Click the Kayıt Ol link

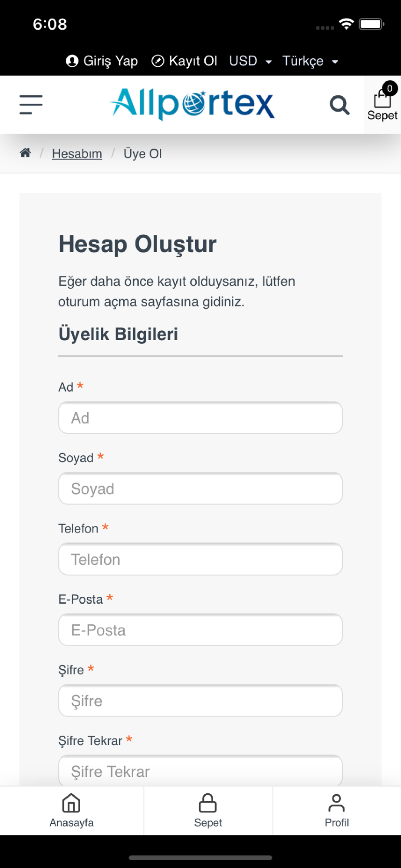point(184,61)
